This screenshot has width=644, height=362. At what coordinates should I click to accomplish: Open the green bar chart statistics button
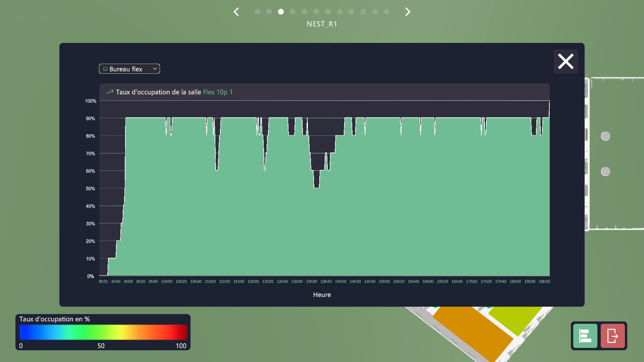click(x=585, y=336)
